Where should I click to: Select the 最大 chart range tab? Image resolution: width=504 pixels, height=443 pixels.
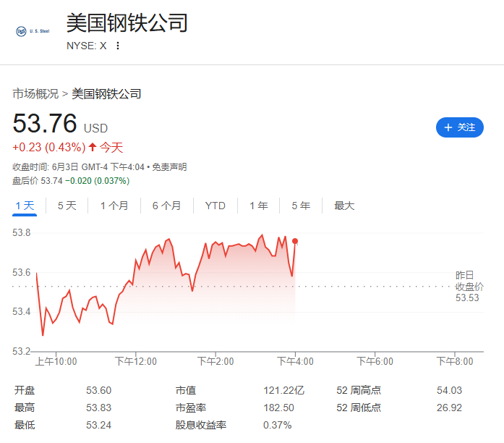click(x=344, y=206)
